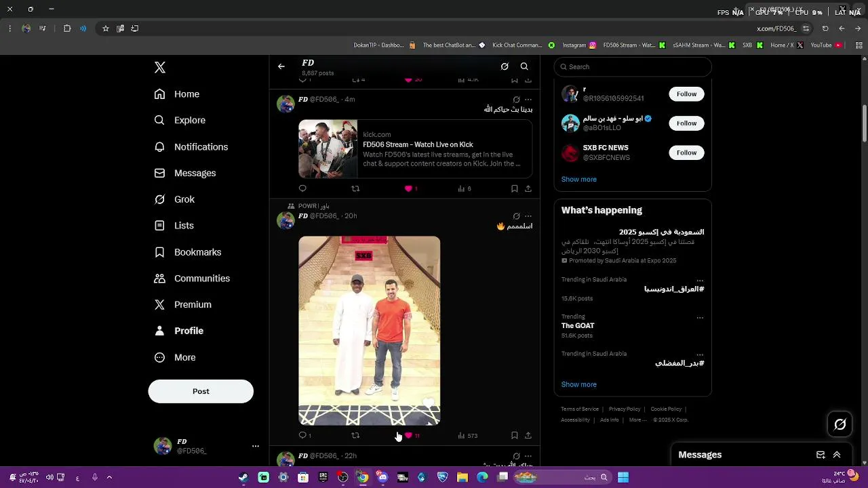Viewport: 868px width, 488px height.
Task: Compose new message in Messages drawer
Action: 821,455
